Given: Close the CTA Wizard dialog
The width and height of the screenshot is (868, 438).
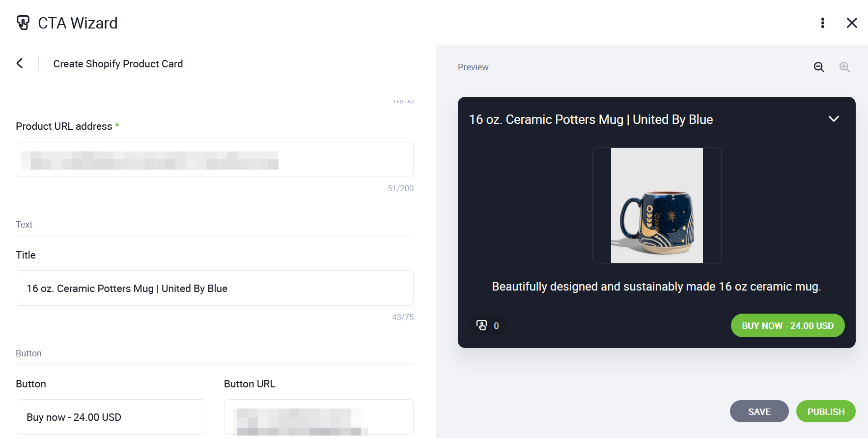Looking at the screenshot, I should click(x=852, y=23).
